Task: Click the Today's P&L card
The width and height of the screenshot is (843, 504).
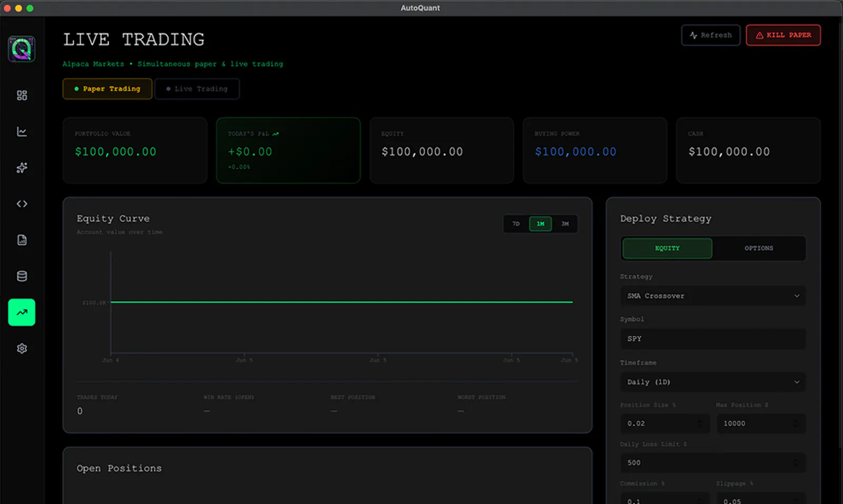Action: 288,150
